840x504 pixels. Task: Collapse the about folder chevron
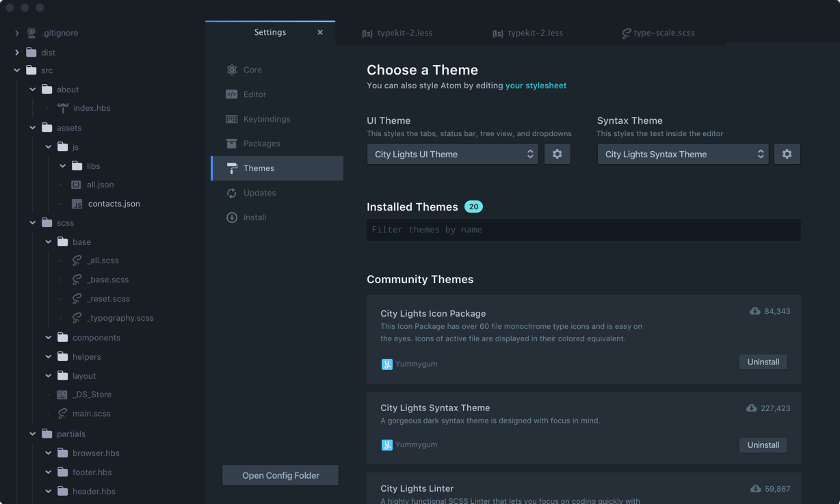(x=33, y=90)
